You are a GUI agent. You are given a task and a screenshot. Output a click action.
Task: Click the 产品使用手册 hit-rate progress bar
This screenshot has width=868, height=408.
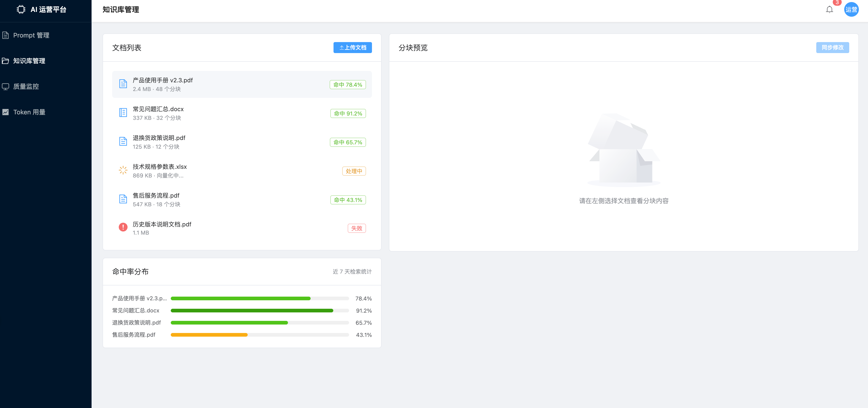pos(259,299)
